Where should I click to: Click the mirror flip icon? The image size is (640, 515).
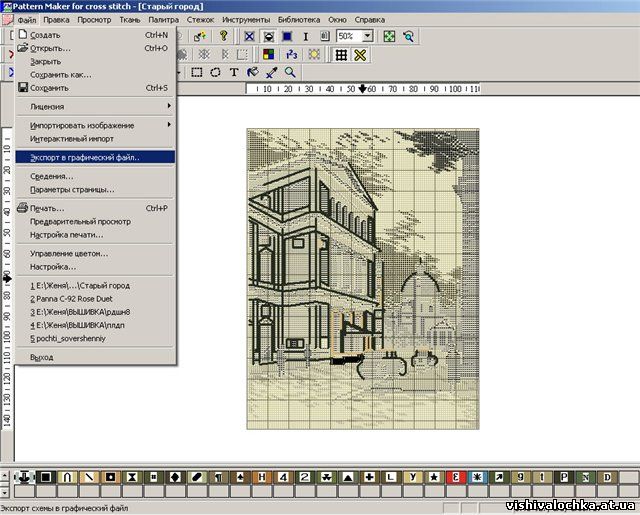pyautogui.click(x=224, y=55)
